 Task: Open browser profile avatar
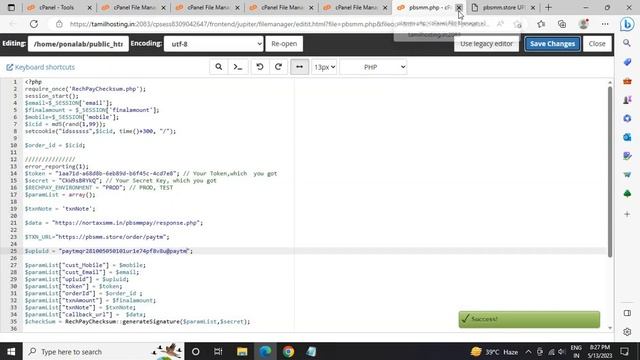coord(584,24)
